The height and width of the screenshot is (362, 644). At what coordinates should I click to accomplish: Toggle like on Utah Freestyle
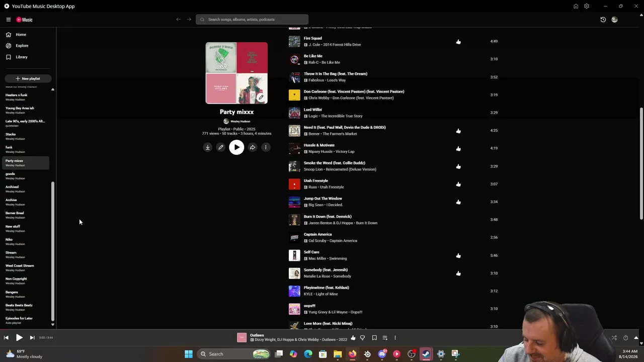pos(458,184)
